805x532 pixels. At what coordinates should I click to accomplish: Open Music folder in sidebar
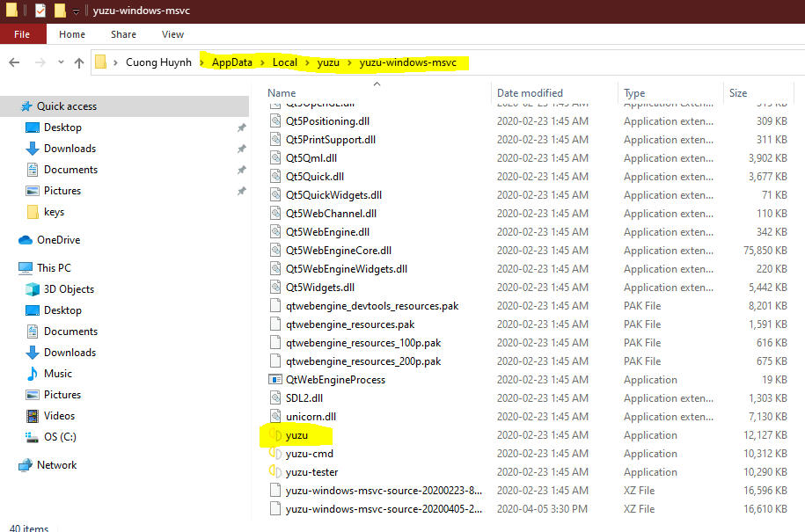(49, 374)
